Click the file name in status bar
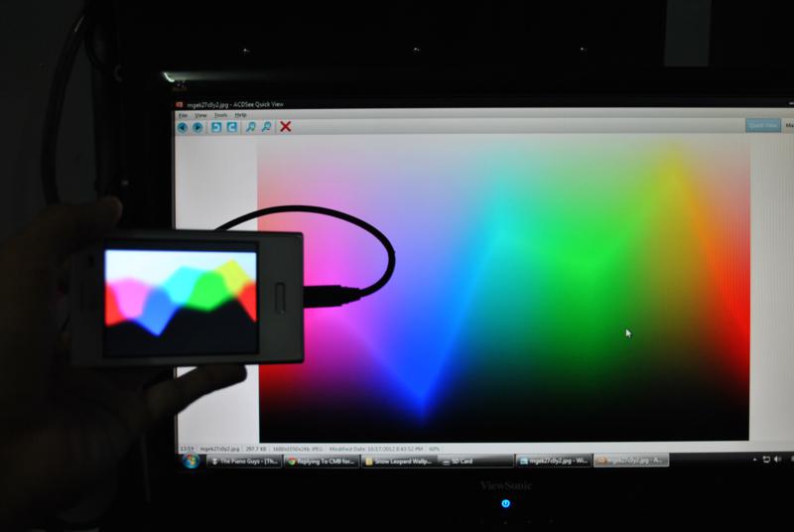 [x=218, y=449]
